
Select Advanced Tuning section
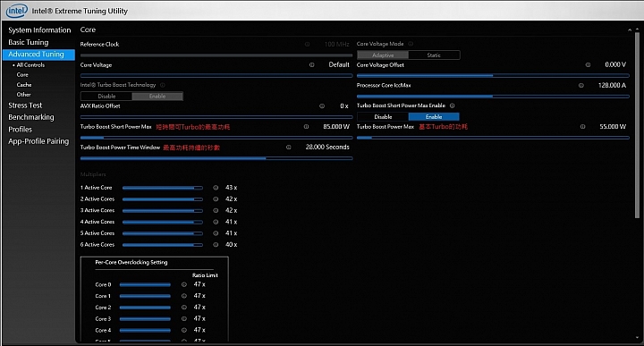(38, 55)
